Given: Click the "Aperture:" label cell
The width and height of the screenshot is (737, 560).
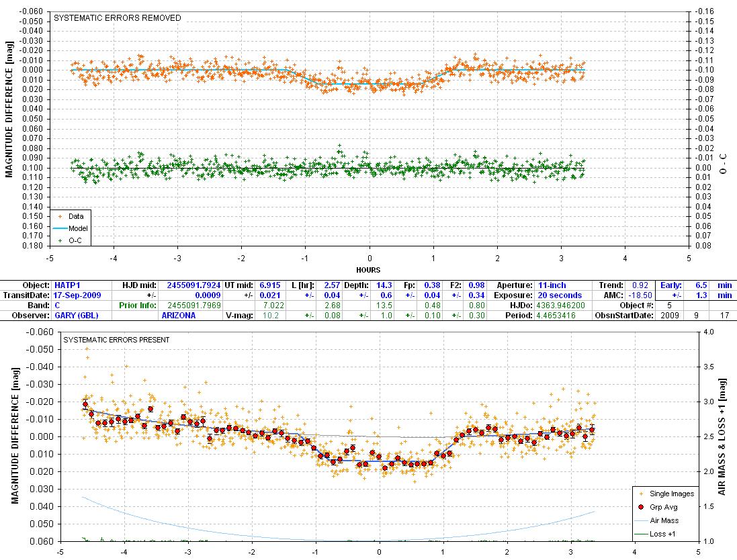Looking at the screenshot, I should pyautogui.click(x=515, y=285).
